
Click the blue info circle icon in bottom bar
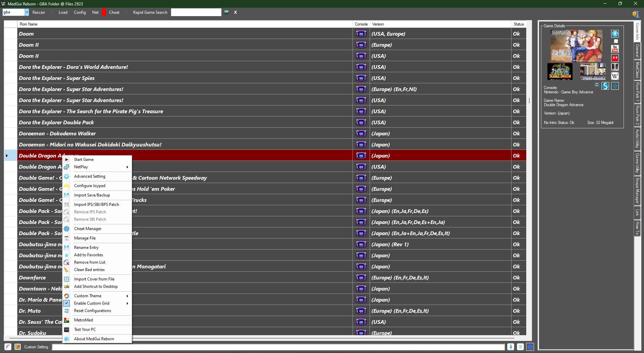click(530, 347)
